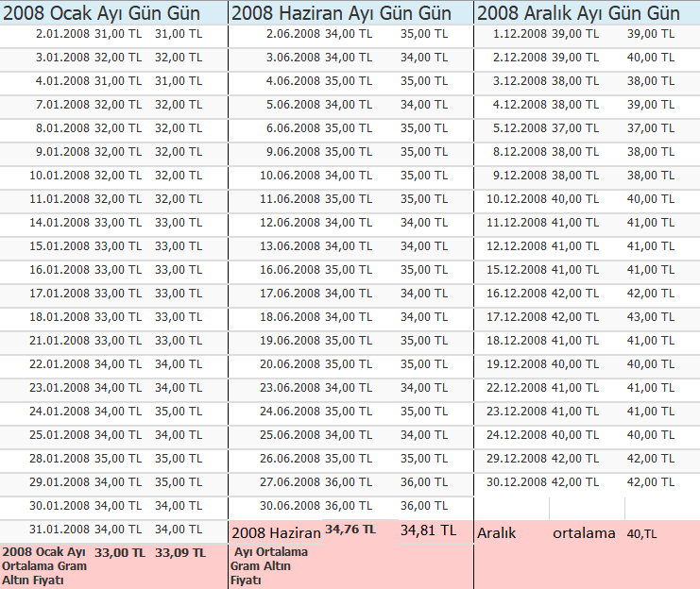Select date cell 5.12.2008
This screenshot has width=700, height=589.
pos(520,128)
